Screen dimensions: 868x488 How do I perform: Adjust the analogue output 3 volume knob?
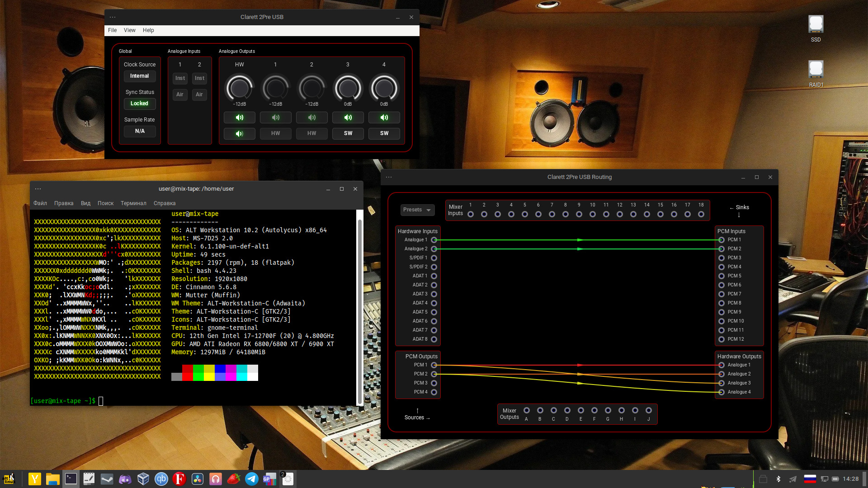[348, 88]
